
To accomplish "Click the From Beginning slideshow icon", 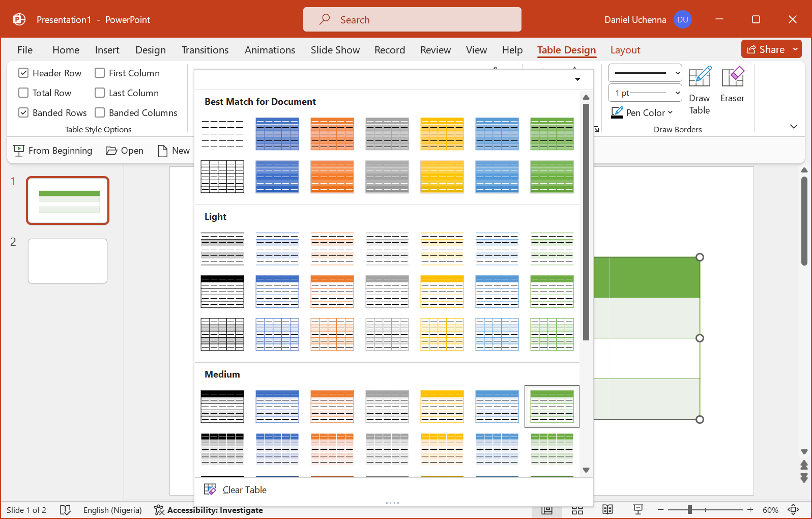I will pos(19,151).
